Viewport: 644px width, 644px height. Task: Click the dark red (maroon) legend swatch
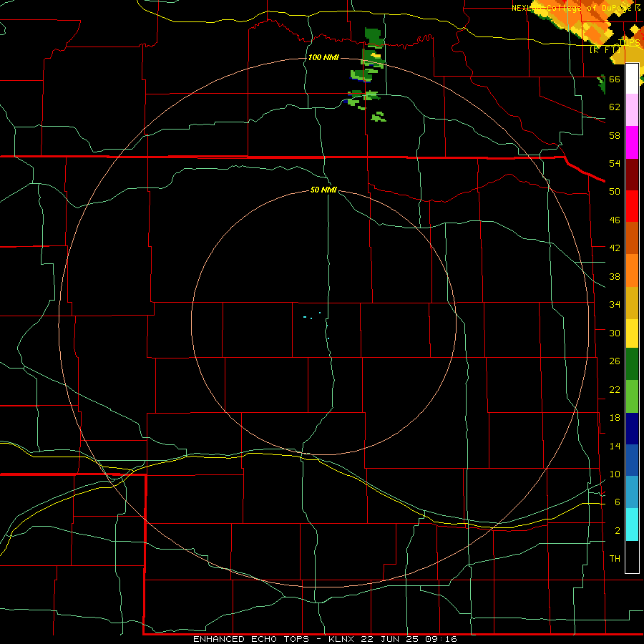tap(632, 174)
